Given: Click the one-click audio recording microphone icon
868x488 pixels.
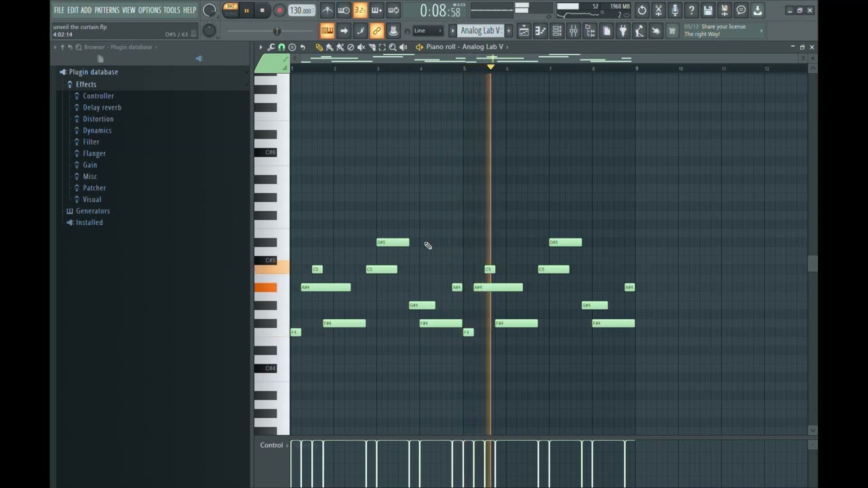Looking at the screenshot, I should [x=675, y=10].
